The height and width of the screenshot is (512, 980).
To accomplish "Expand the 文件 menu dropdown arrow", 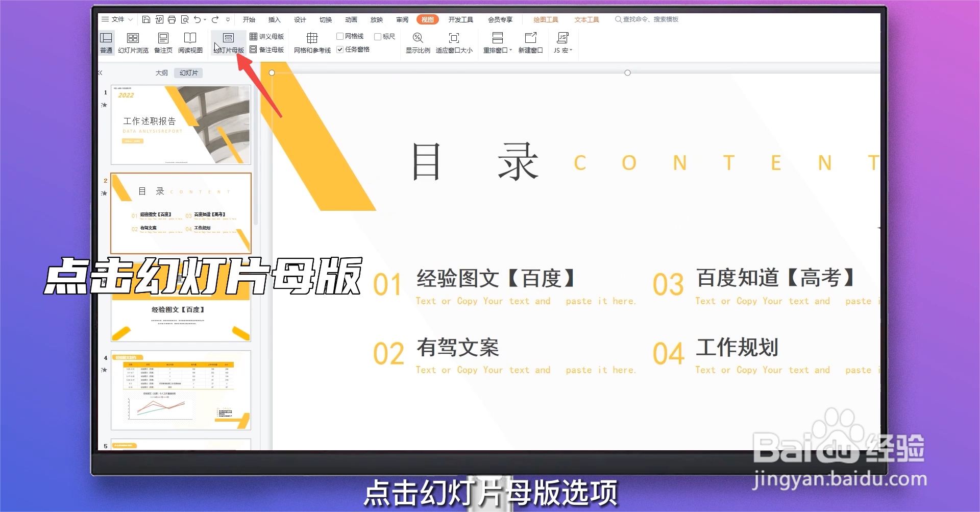I will pos(131,19).
